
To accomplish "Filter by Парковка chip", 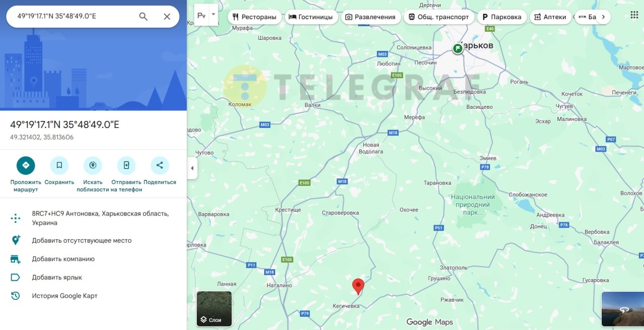I will click(x=502, y=17).
